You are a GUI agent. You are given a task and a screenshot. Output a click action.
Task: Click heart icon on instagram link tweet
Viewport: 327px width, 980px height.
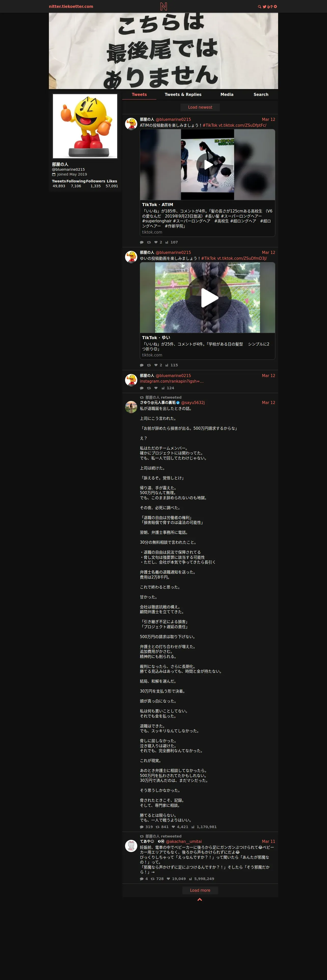(156, 388)
